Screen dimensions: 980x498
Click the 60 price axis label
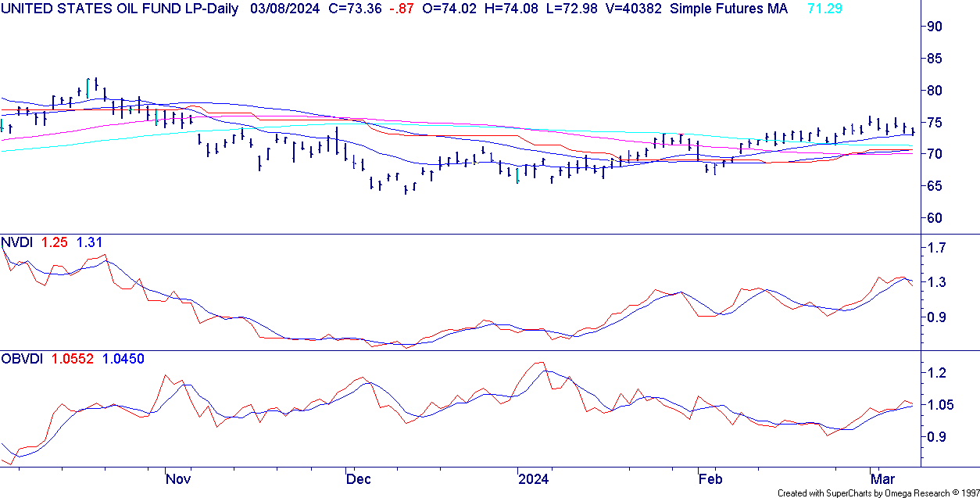(935, 217)
